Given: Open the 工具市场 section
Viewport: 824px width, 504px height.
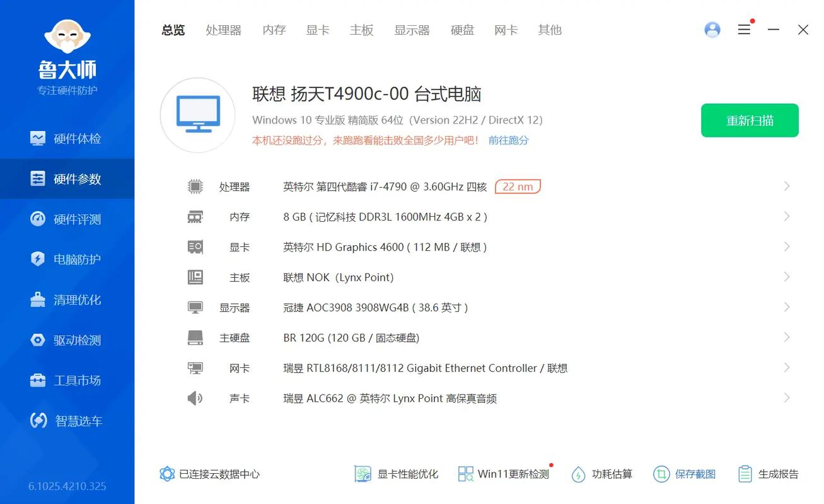Looking at the screenshot, I should pyautogui.click(x=67, y=380).
